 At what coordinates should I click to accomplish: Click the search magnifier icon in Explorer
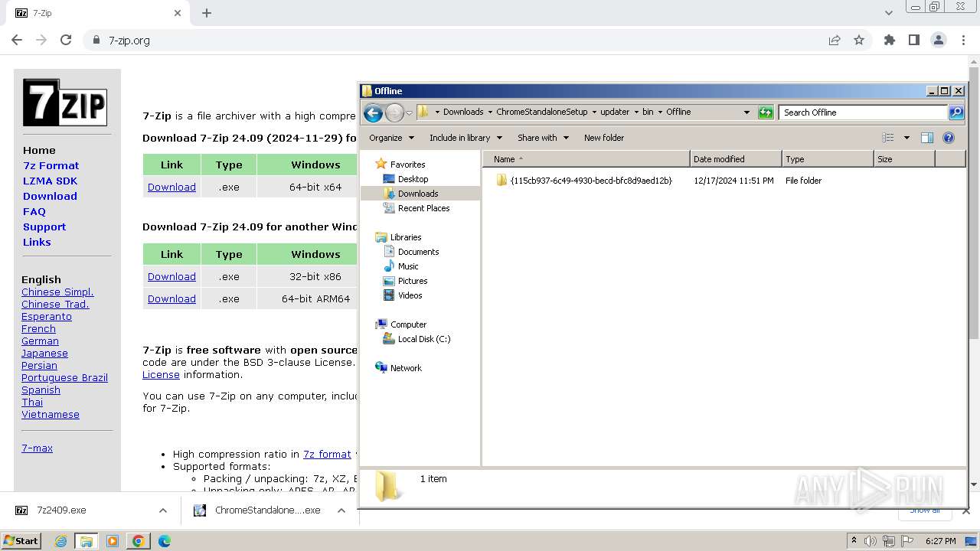(956, 112)
